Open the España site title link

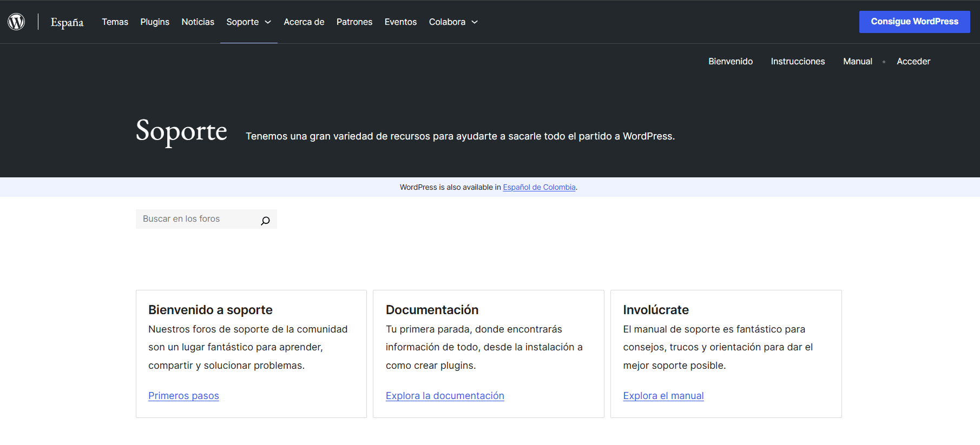tap(67, 22)
